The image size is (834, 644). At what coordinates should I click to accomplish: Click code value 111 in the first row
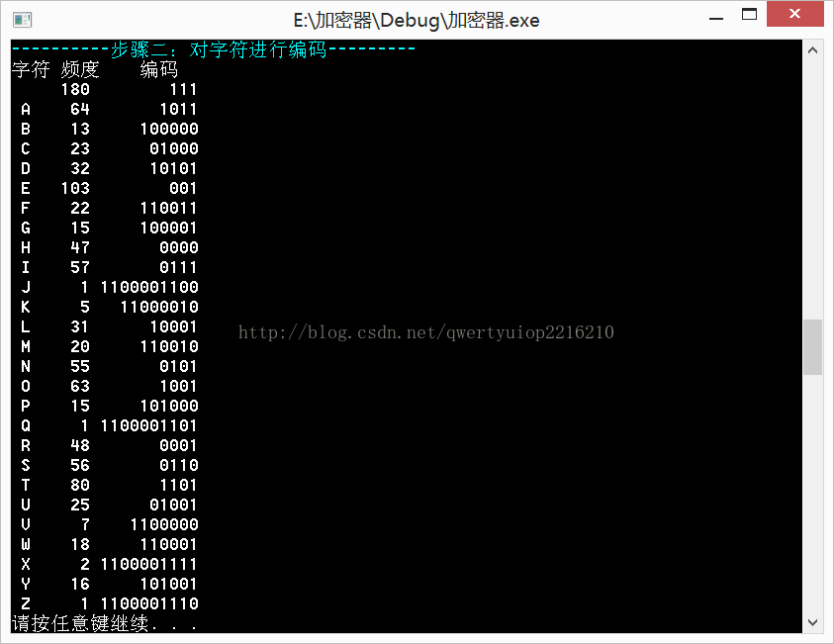[x=183, y=89]
